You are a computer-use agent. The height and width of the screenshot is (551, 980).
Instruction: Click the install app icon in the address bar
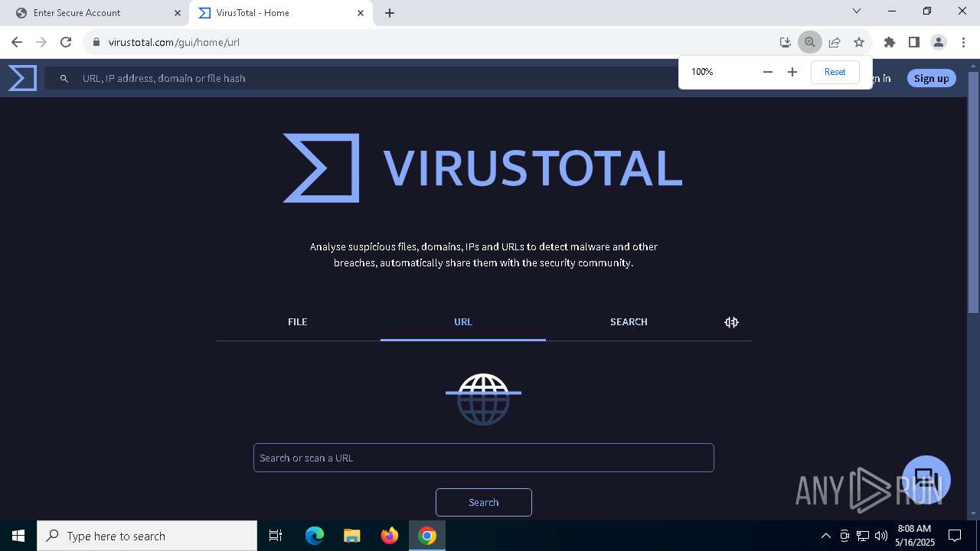click(785, 42)
